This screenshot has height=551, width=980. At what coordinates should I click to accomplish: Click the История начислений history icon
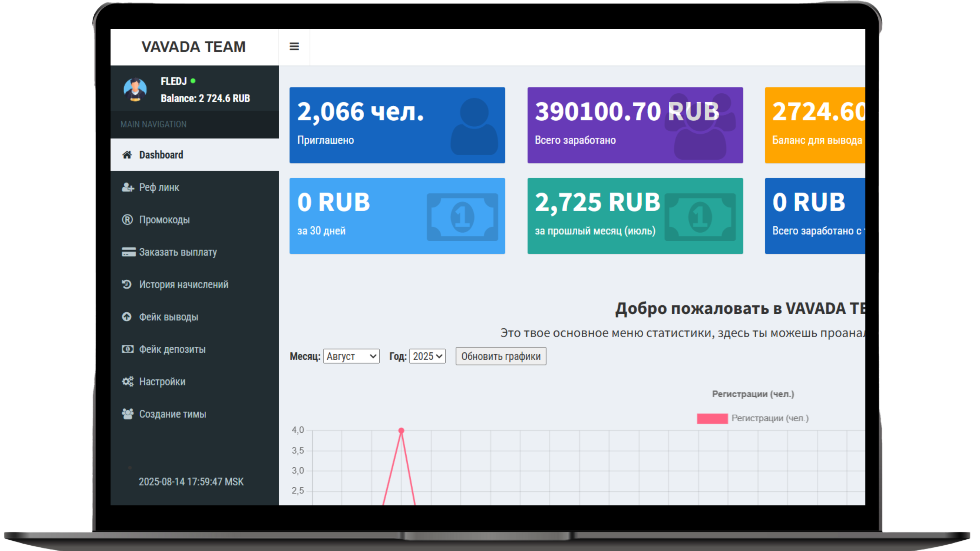click(127, 284)
